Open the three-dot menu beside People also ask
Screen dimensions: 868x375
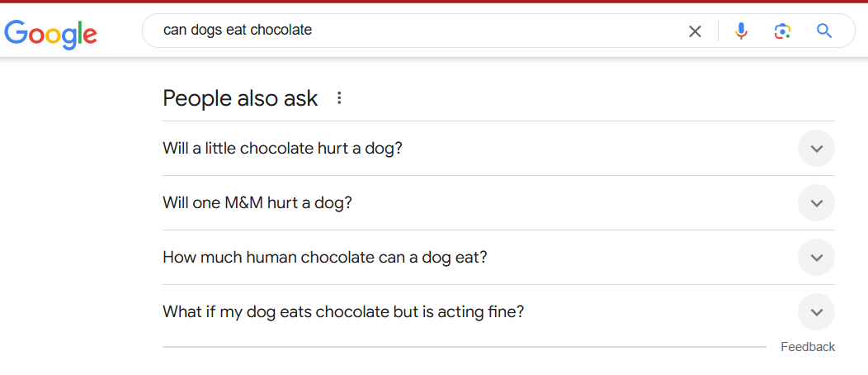[338, 98]
